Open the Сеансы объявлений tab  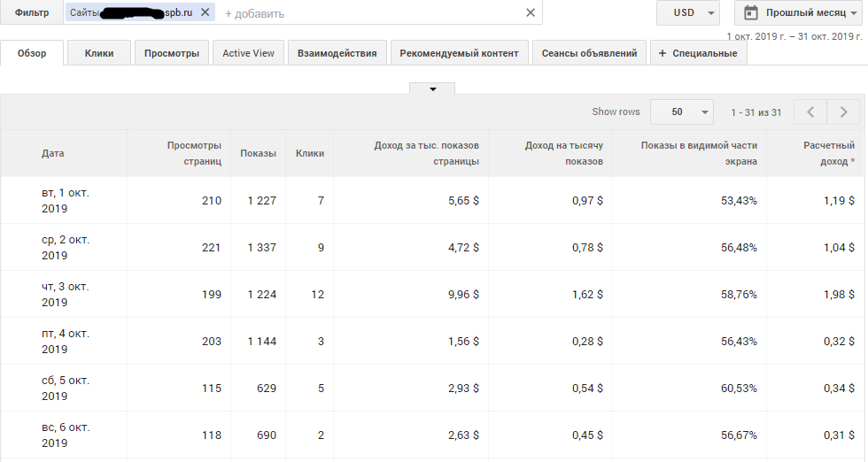tap(589, 53)
